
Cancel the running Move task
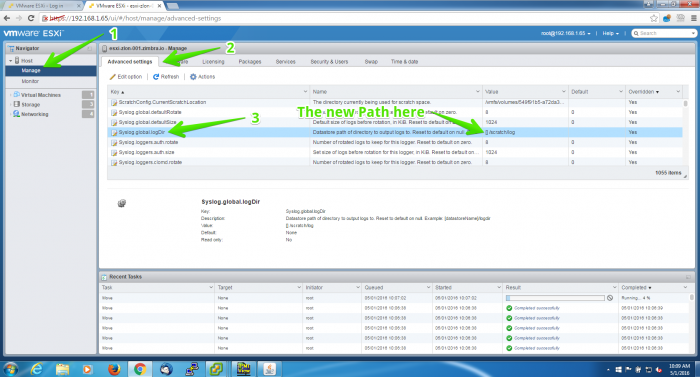coord(610,298)
